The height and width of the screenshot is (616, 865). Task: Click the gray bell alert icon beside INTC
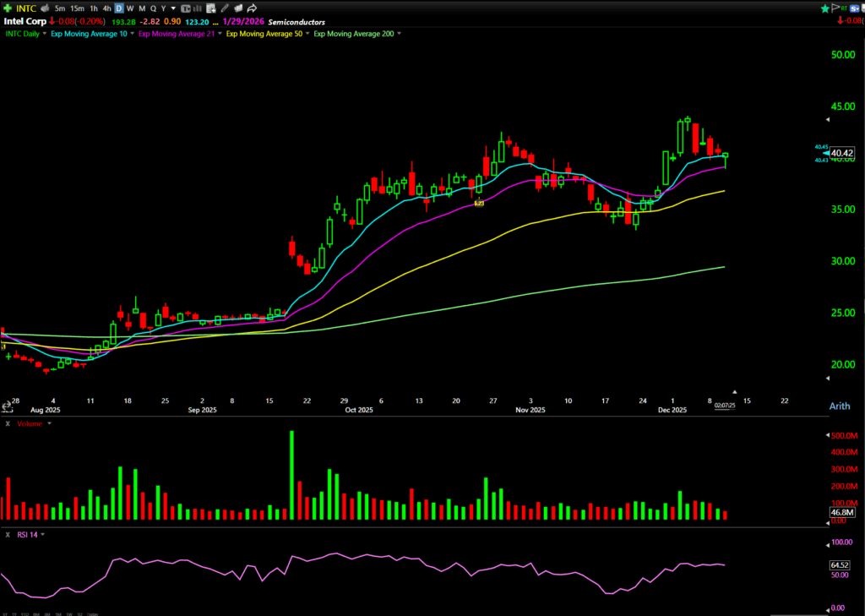(46, 8)
